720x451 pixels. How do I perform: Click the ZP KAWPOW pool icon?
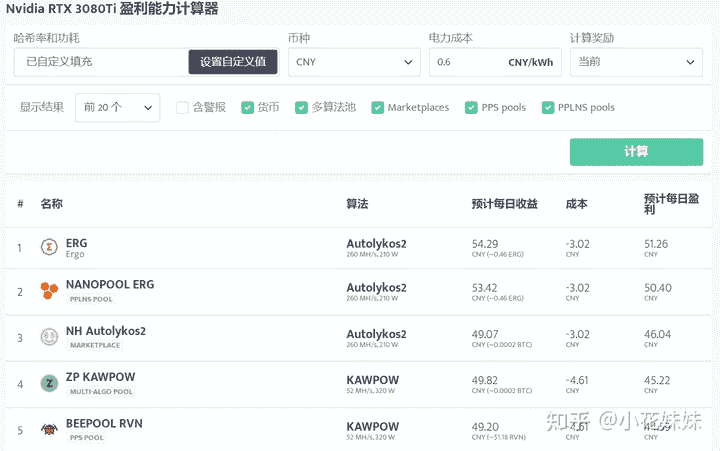click(49, 383)
